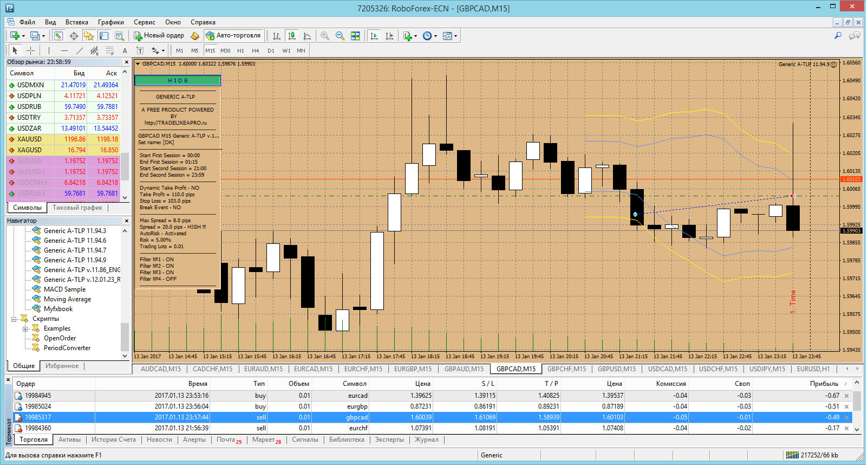Switch chart to line chart mode
Viewport: 868px width, 465px height.
(307, 36)
